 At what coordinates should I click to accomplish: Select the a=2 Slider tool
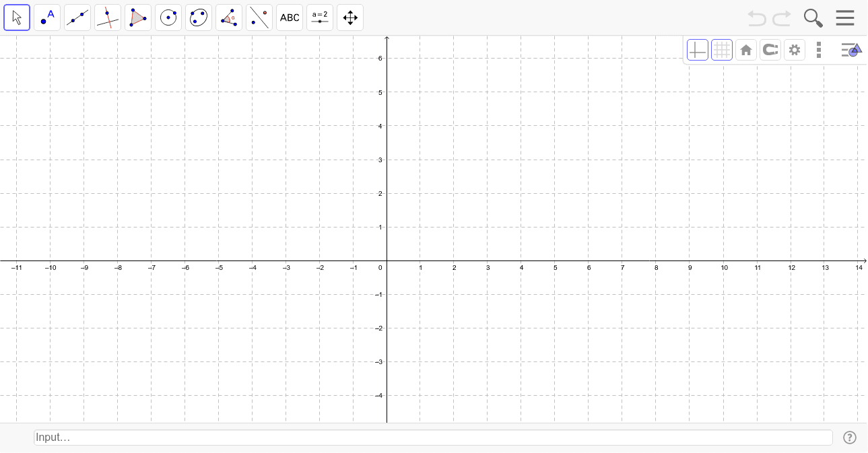click(x=320, y=18)
